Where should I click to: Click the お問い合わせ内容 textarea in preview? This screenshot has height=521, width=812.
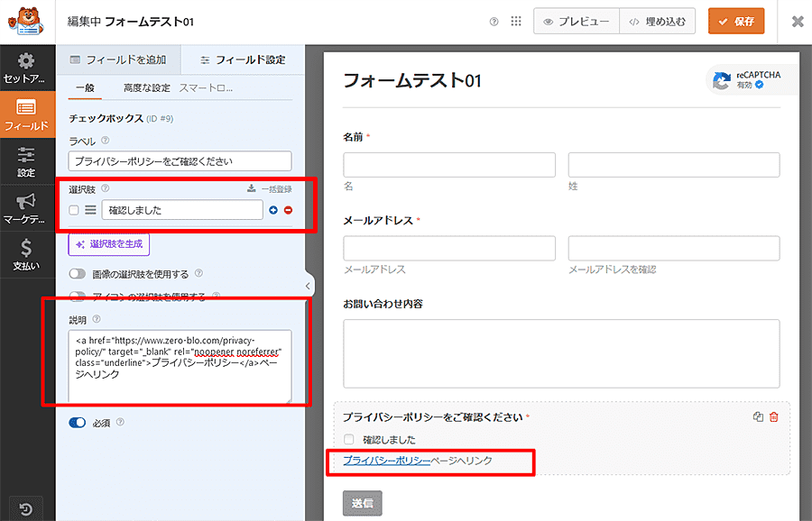(561, 354)
